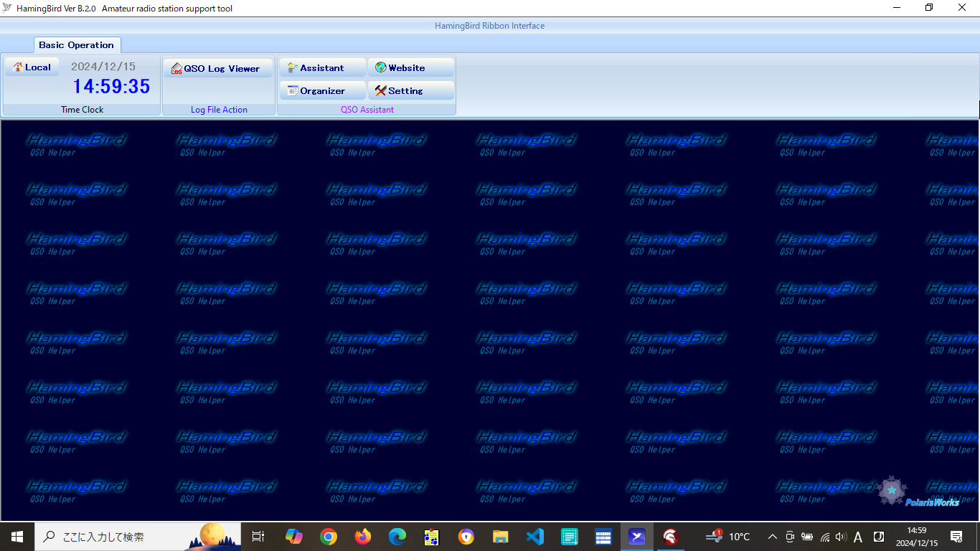Open Firefox from the taskbar
The image size is (980, 551).
(363, 537)
